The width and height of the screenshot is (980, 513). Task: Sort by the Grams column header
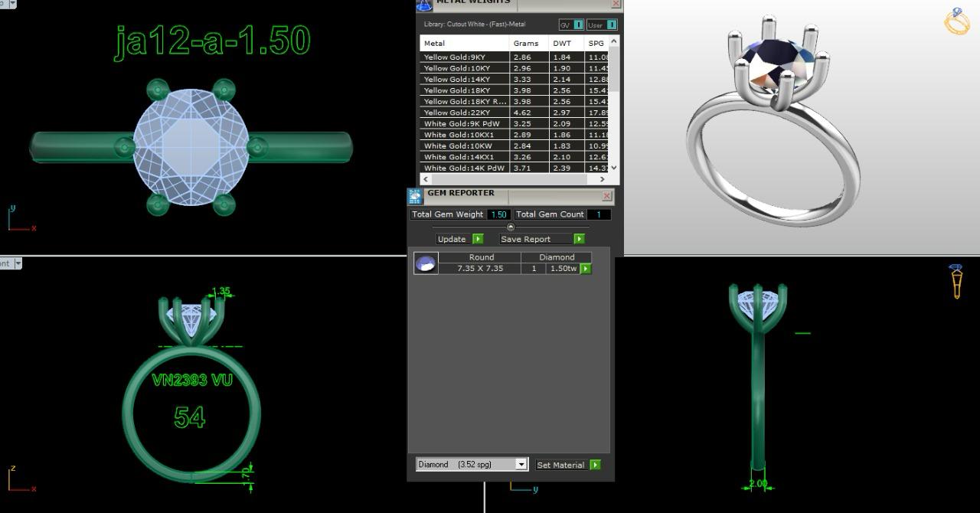coord(529,44)
